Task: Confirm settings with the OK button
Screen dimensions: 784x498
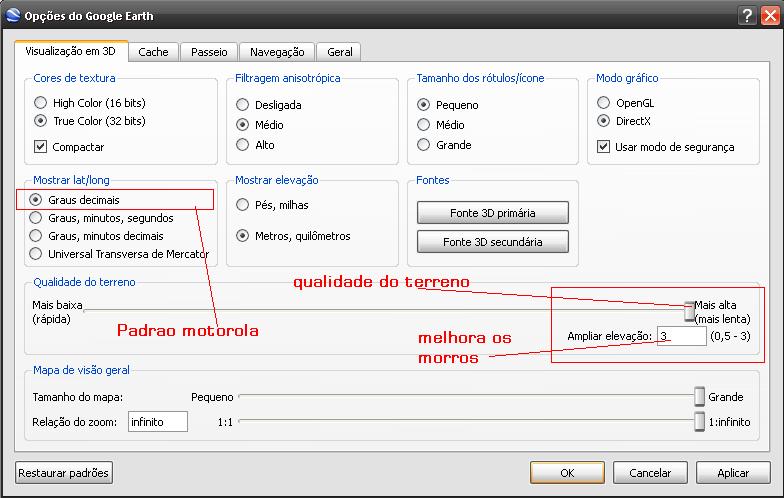Action: click(568, 473)
